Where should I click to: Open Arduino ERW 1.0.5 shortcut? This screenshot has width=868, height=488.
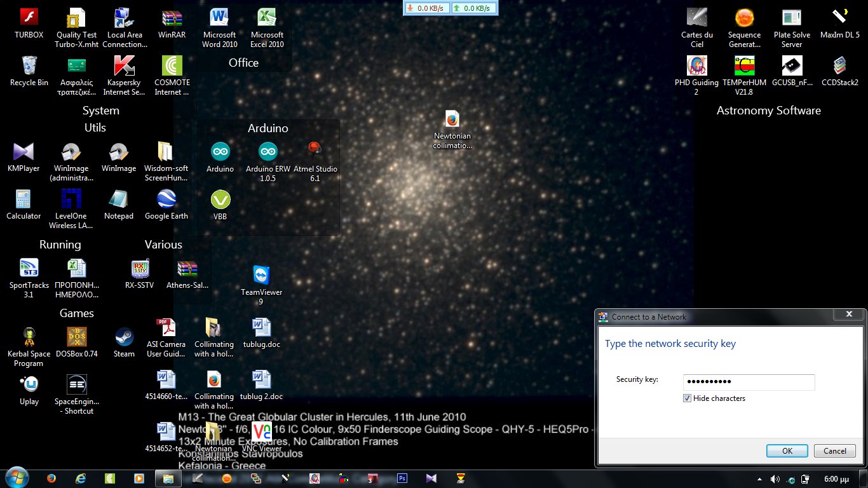click(268, 162)
